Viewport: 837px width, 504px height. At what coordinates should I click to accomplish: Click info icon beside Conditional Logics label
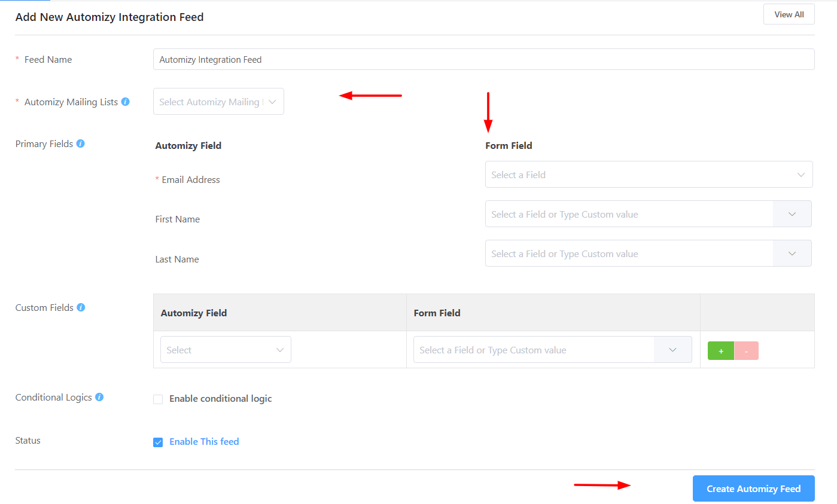[99, 397]
